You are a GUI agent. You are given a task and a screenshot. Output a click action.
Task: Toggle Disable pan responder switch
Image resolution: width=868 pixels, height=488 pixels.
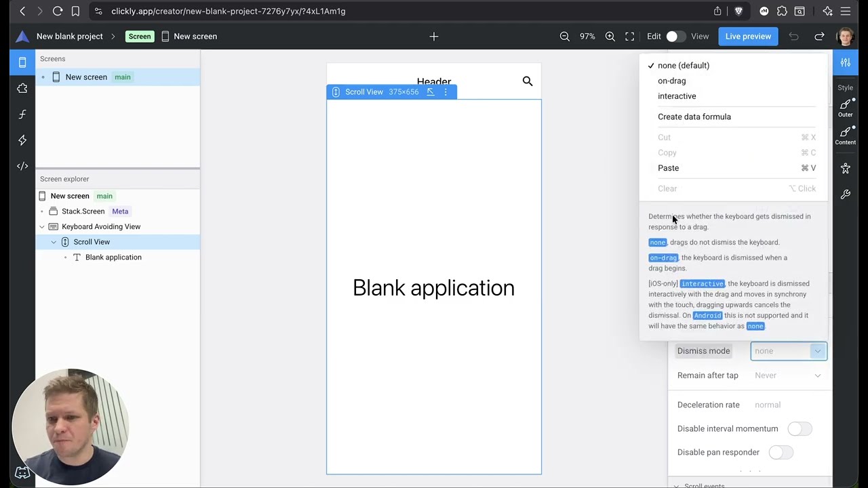(x=781, y=453)
